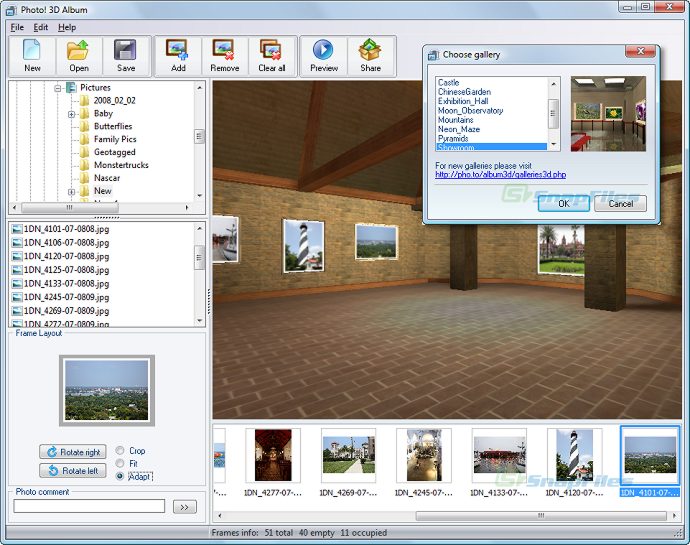Choose Castle in gallery list
The height and width of the screenshot is (545, 690).
(448, 82)
